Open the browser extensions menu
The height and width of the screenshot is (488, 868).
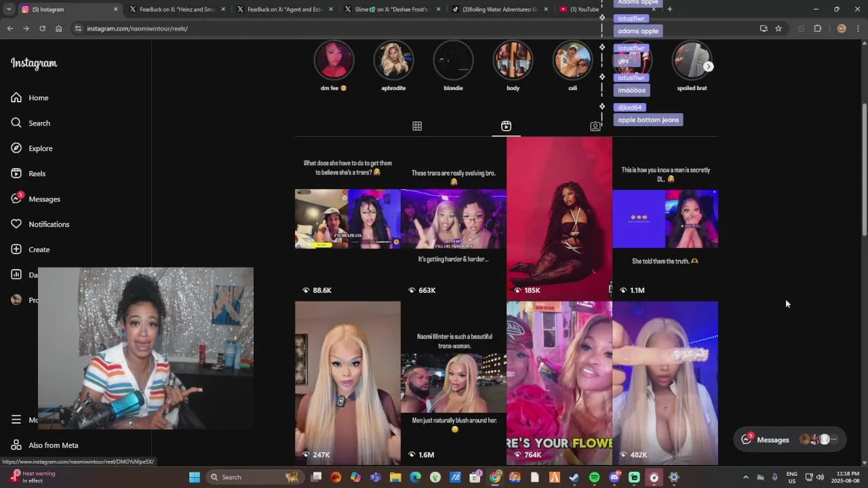[817, 28]
